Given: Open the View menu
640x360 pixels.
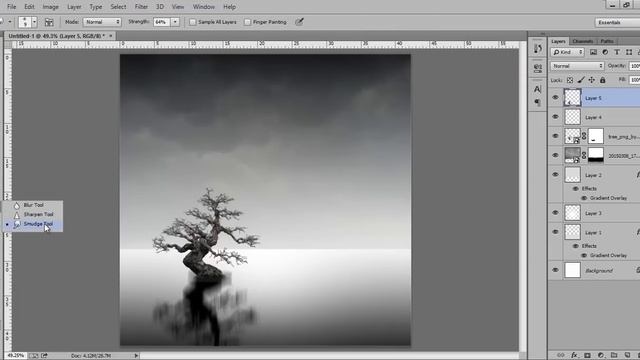Looking at the screenshot, I should (178, 7).
